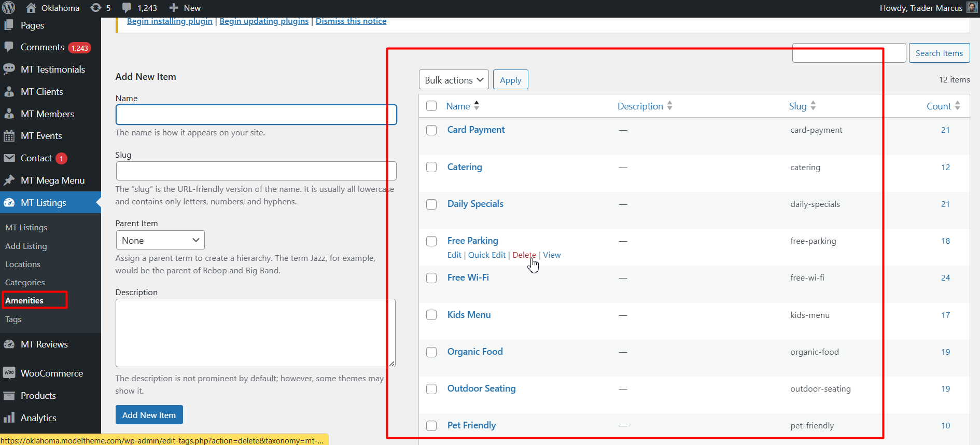Check the Organic Food row checkbox

(431, 352)
